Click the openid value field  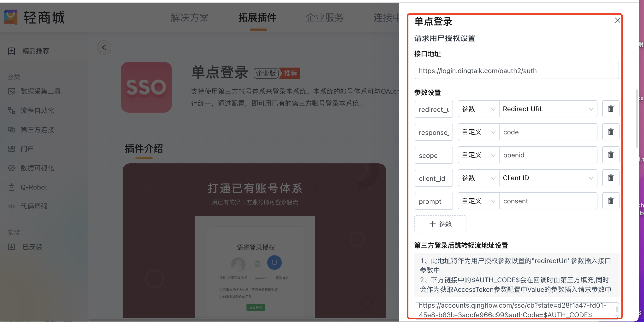pyautogui.click(x=548, y=155)
